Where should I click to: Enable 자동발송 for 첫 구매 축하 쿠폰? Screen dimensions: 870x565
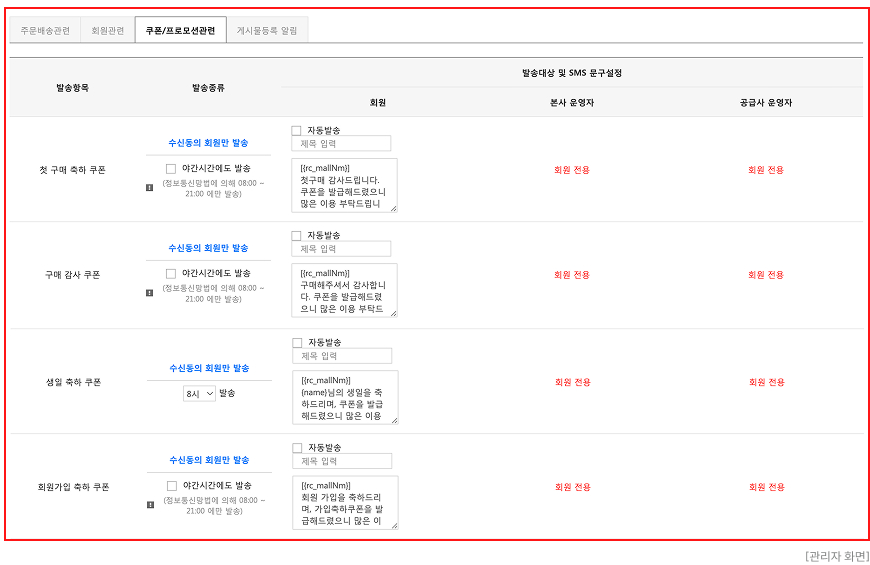click(x=296, y=131)
